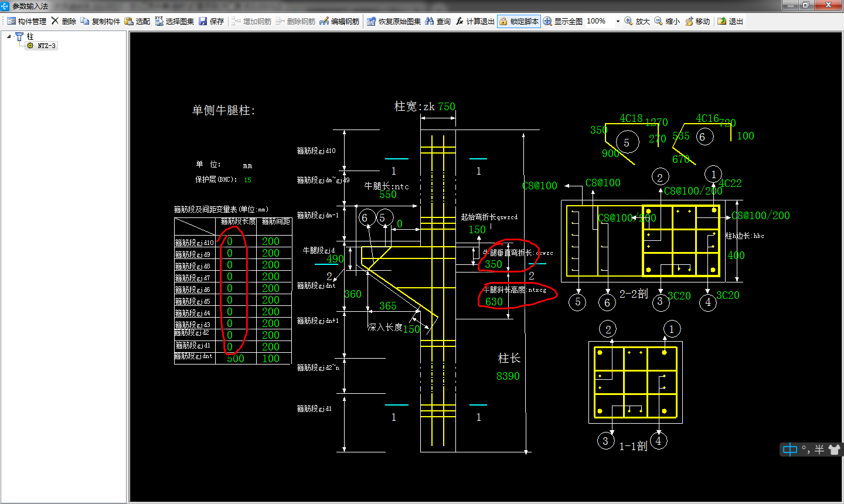
Task: Edit rebar label 4C18
Action: click(x=631, y=118)
